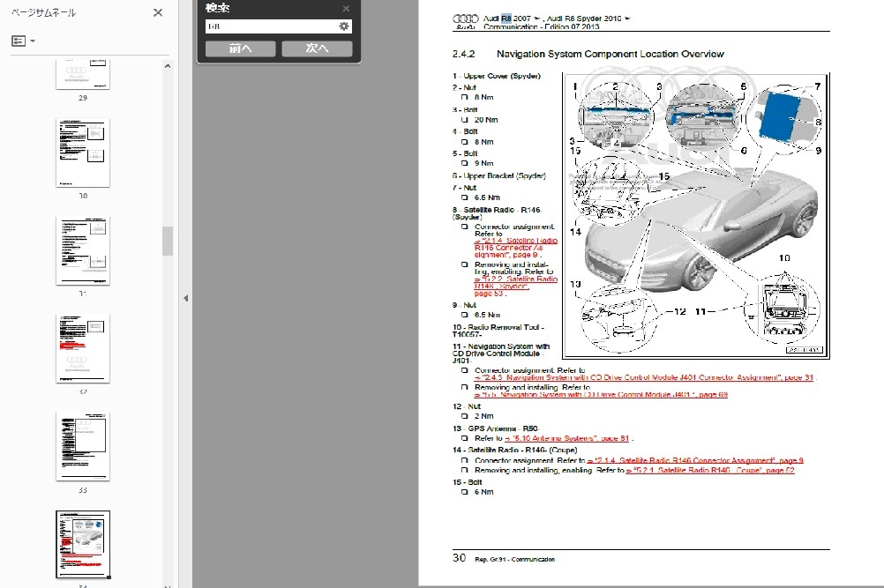Open 5.10 Antenna Systems page 81 link
This screenshot has width=884, height=588.
tap(566, 438)
